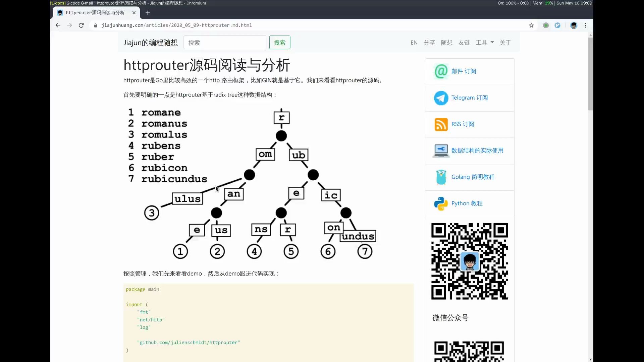
Task: Click the Golang gopher icon
Action: [x=441, y=177]
